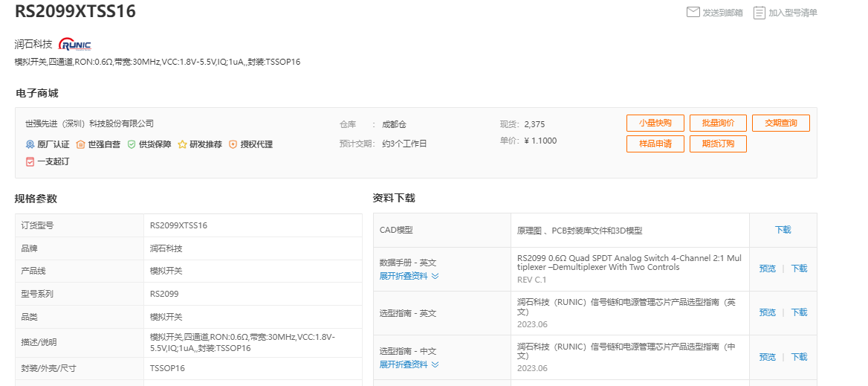Click the 单价 ¥ 1.1000 text
Image resolution: width=868 pixels, height=386 pixels.
click(x=528, y=141)
